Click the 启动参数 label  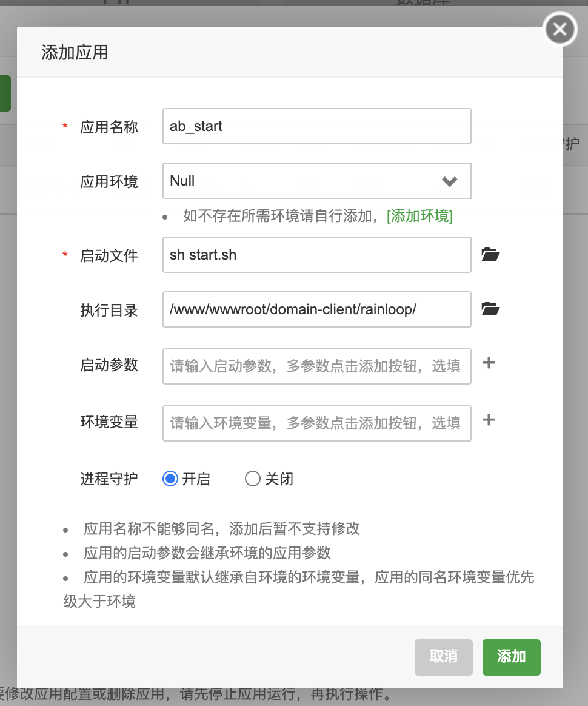click(x=109, y=365)
